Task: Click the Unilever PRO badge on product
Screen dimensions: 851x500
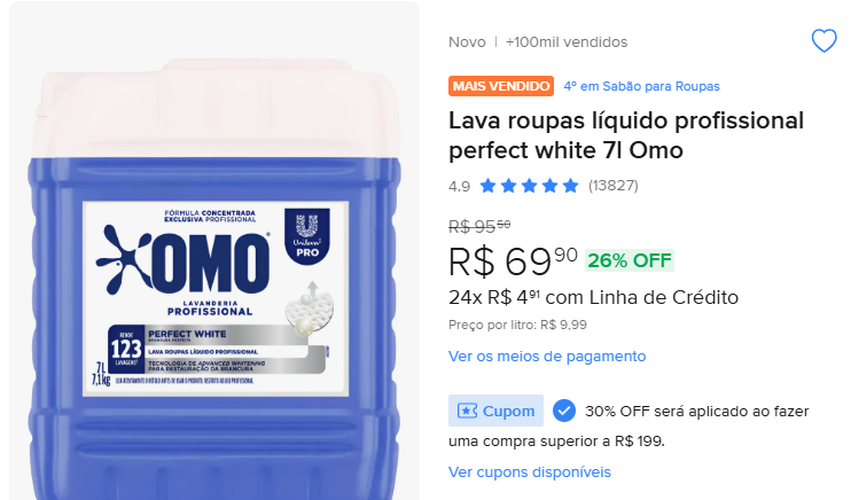Action: [307, 236]
